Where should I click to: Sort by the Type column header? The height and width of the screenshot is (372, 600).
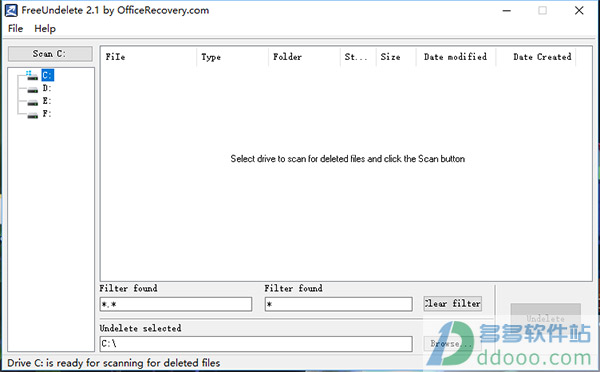coord(232,57)
